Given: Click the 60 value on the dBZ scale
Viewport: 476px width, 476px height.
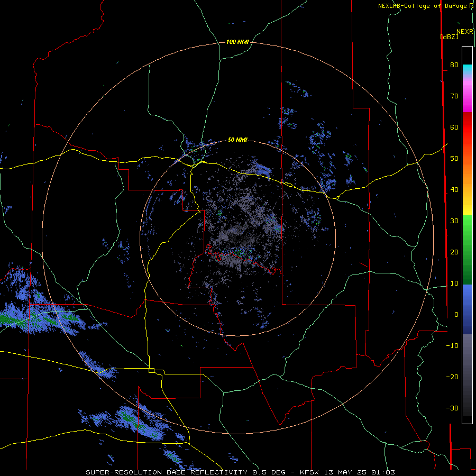Looking at the screenshot, I should [454, 127].
